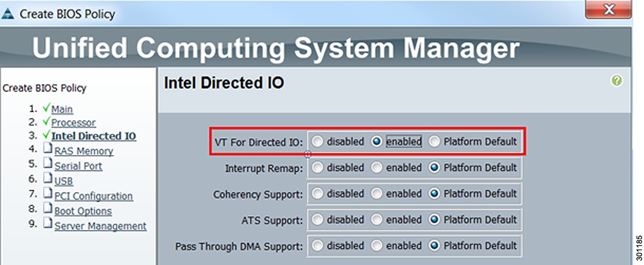
Task: Open the Server Management step
Action: pyautogui.click(x=100, y=226)
